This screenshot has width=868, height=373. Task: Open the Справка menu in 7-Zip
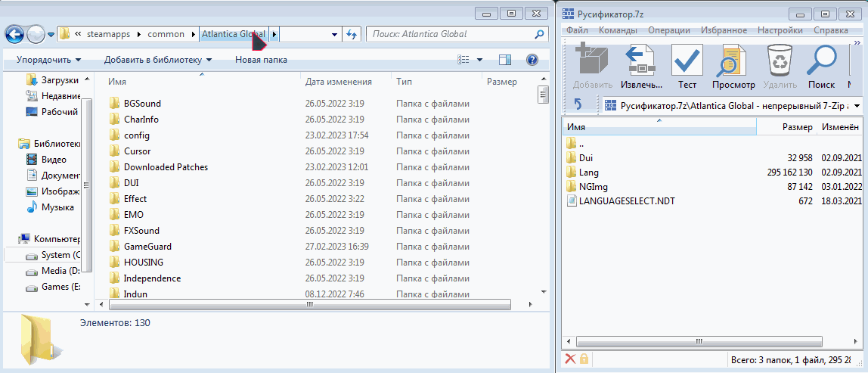coord(830,30)
